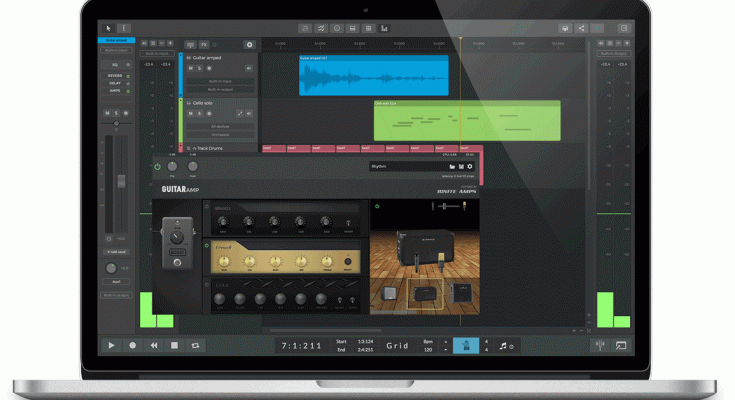
Task: Click the add track plus button
Action: point(249,44)
